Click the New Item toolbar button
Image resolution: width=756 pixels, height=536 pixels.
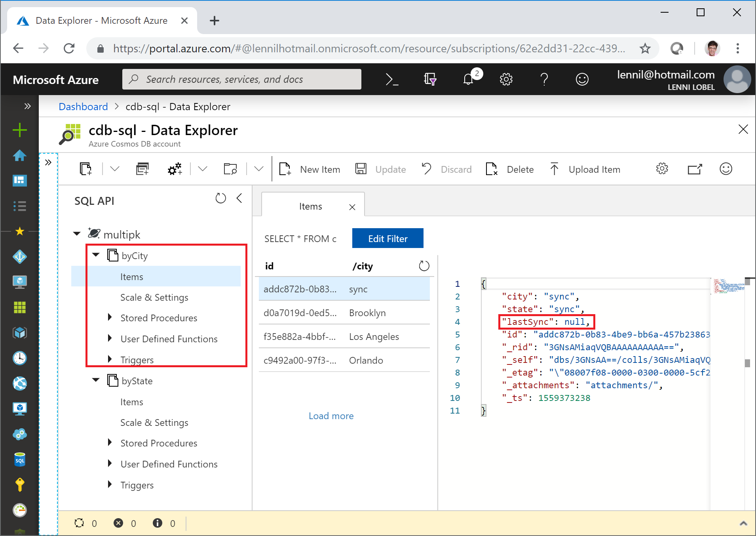310,169
